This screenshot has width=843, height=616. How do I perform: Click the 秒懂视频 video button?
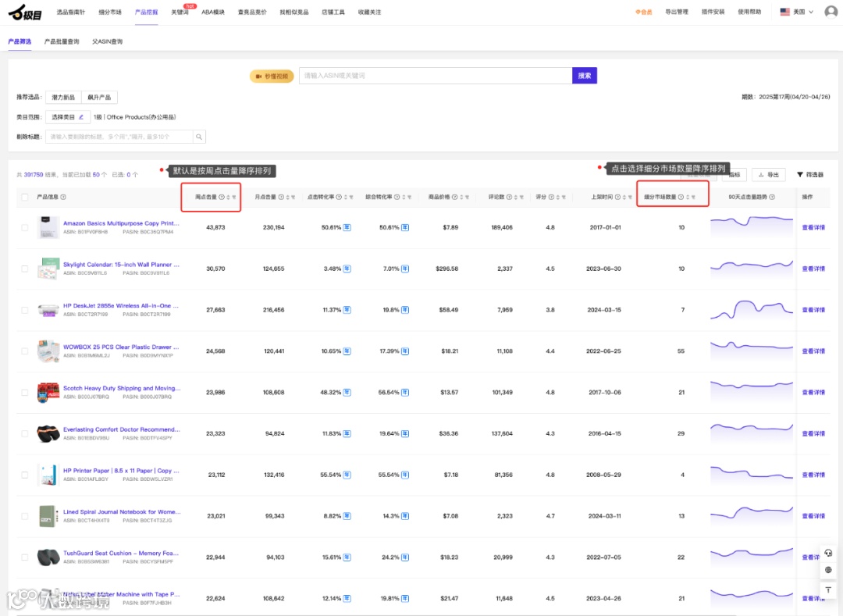pos(272,77)
